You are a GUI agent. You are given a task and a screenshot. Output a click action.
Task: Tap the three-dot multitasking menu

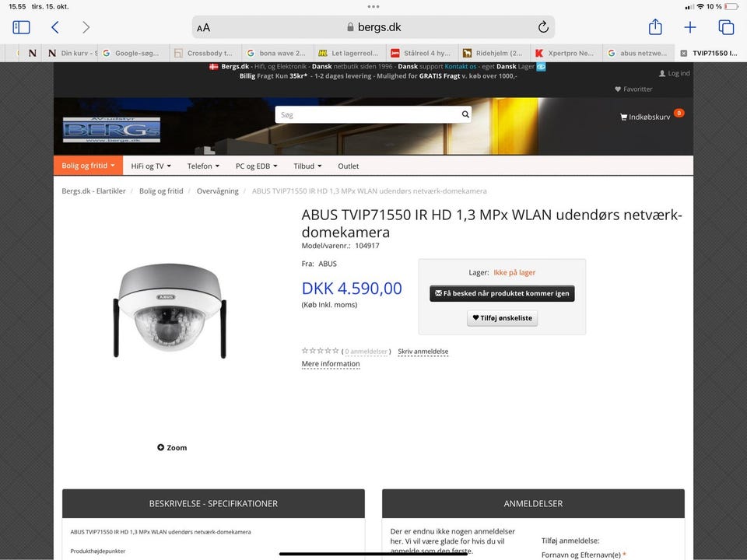[373, 7]
